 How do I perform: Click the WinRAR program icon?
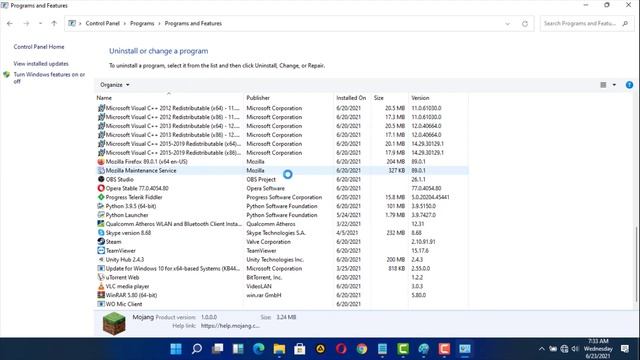coord(101,295)
